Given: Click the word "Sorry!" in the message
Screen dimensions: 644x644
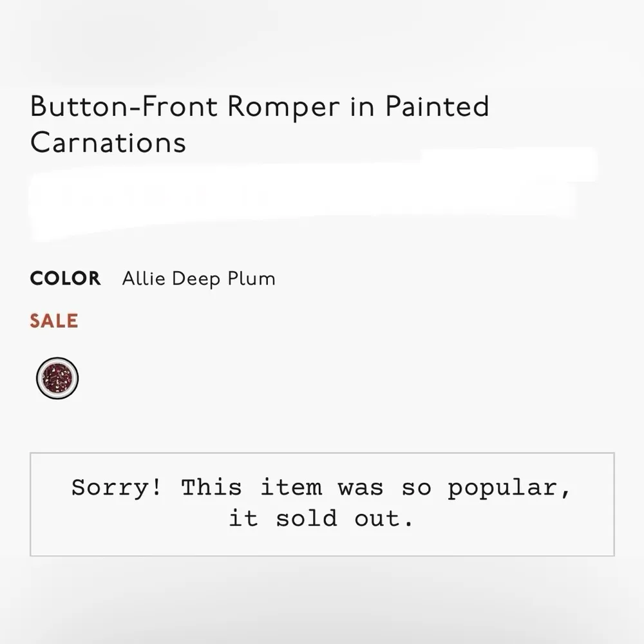Looking at the screenshot, I should coord(117,488).
